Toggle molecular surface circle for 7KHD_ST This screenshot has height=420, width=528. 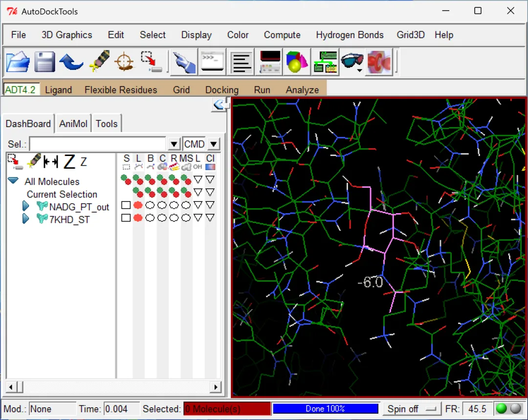[186, 218]
